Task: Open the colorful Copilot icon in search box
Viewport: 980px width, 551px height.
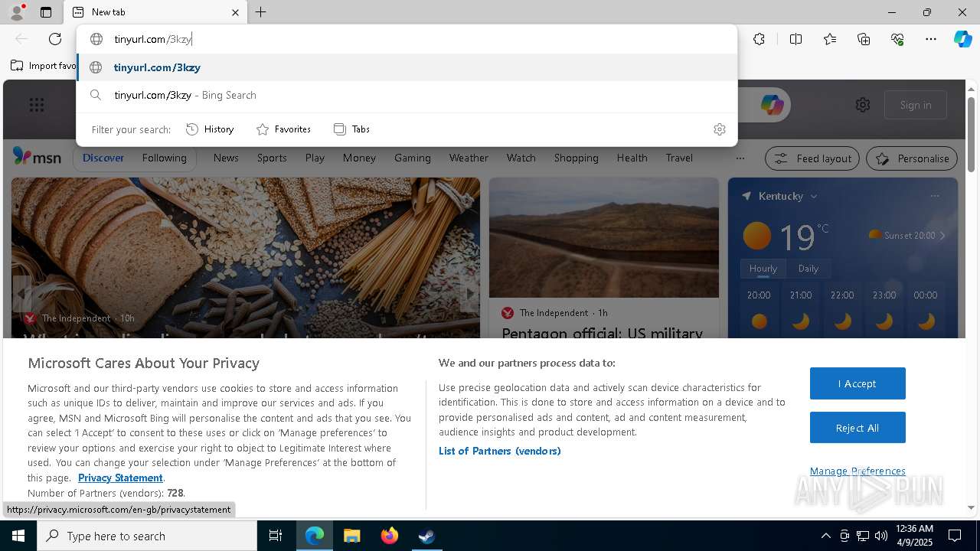Action: click(772, 105)
